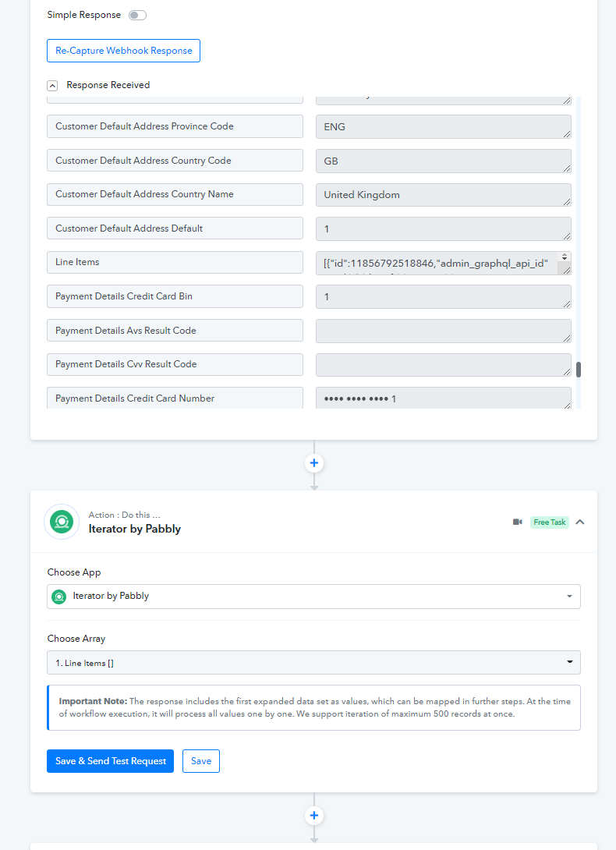Click the Choose App dropdown arrow

tap(569, 597)
